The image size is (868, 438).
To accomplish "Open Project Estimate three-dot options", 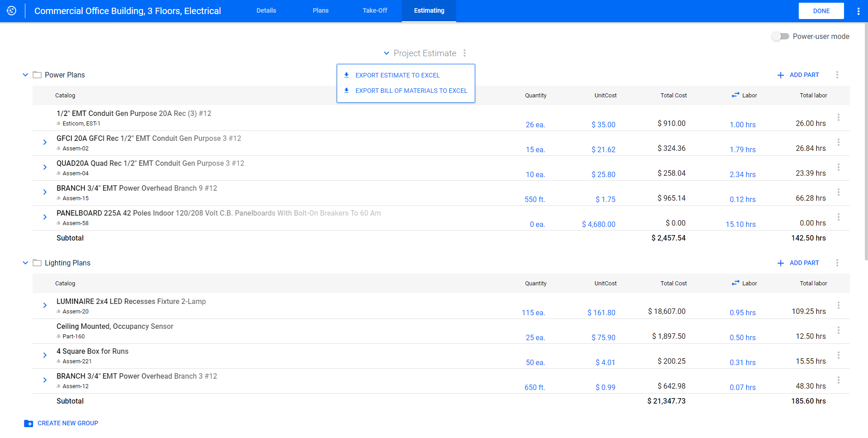I will (x=464, y=53).
